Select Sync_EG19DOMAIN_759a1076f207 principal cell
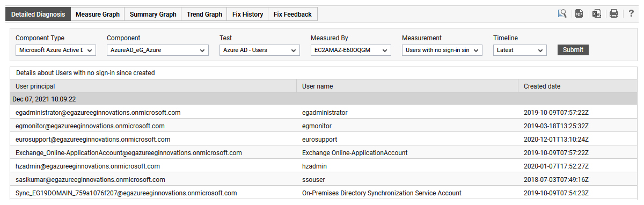 (127, 193)
